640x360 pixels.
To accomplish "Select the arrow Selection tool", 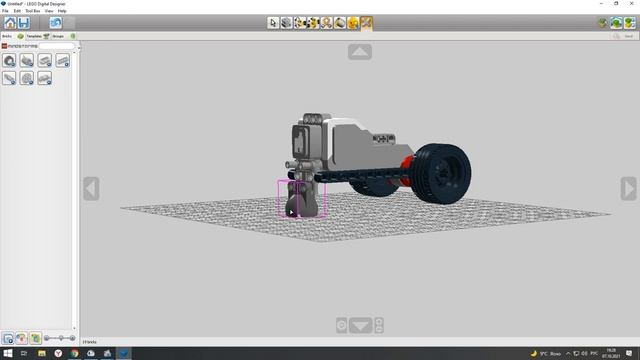I will (273, 23).
